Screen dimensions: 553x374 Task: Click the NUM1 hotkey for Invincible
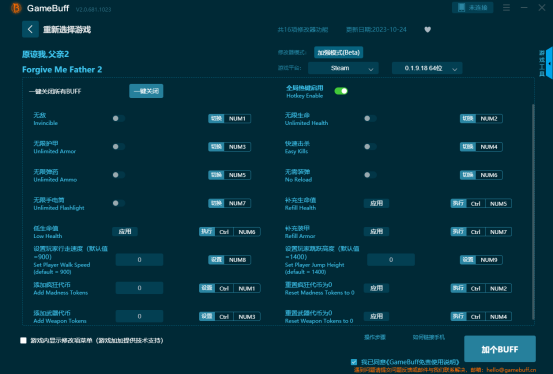237,119
